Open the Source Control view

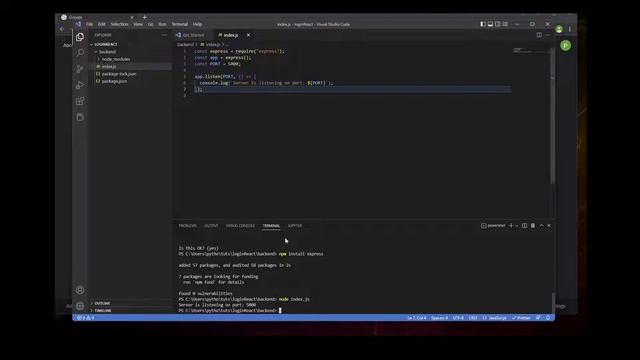tap(80, 69)
